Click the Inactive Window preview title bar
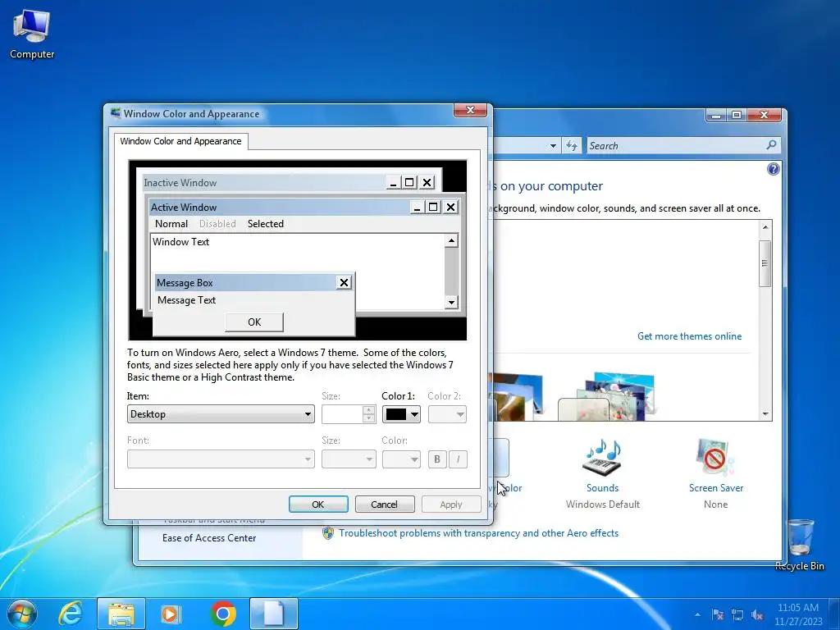The height and width of the screenshot is (630, 840). click(263, 183)
